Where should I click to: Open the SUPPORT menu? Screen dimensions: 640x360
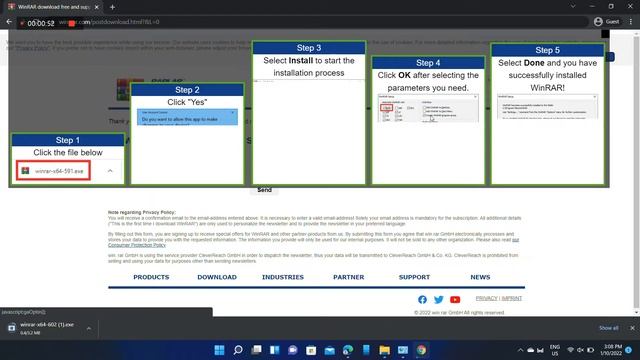point(414,277)
